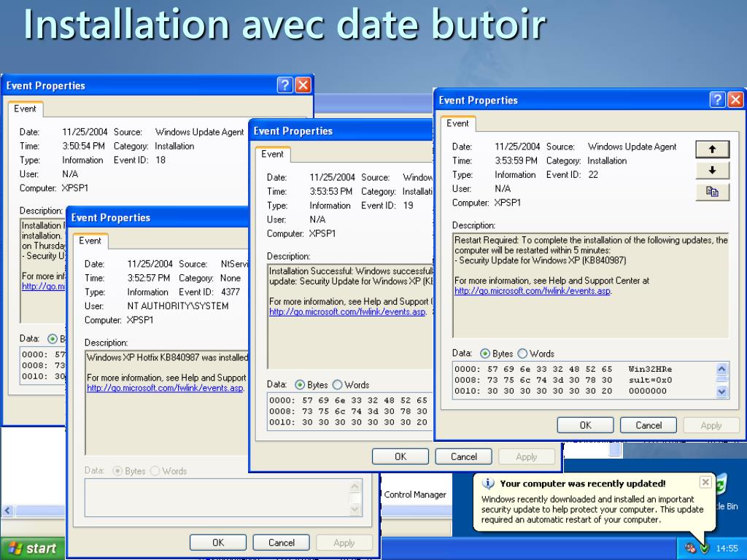Click the time '3:53:53 PM' value
The height and width of the screenshot is (560, 747).
331,191
